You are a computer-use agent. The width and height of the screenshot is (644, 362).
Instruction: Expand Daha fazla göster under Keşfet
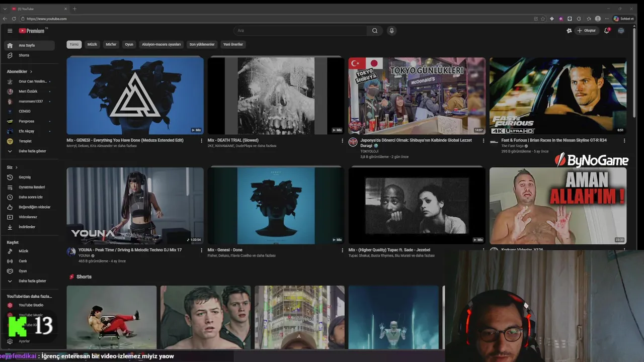pos(30,281)
